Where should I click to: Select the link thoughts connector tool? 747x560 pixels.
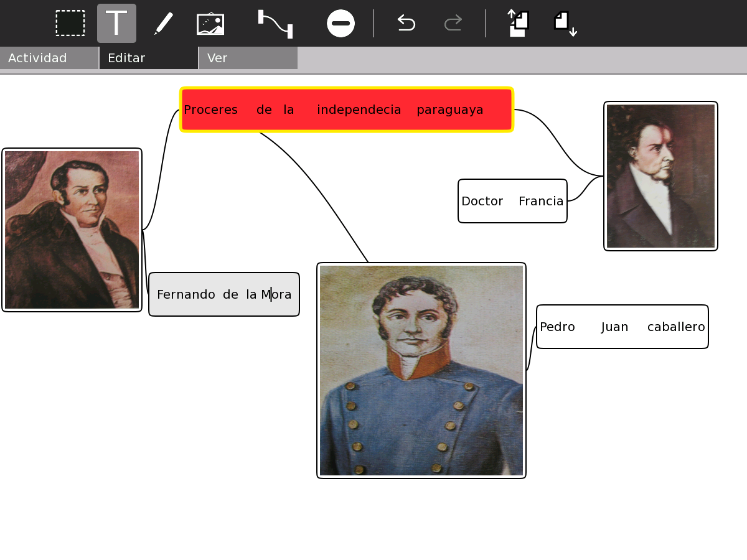tap(275, 24)
